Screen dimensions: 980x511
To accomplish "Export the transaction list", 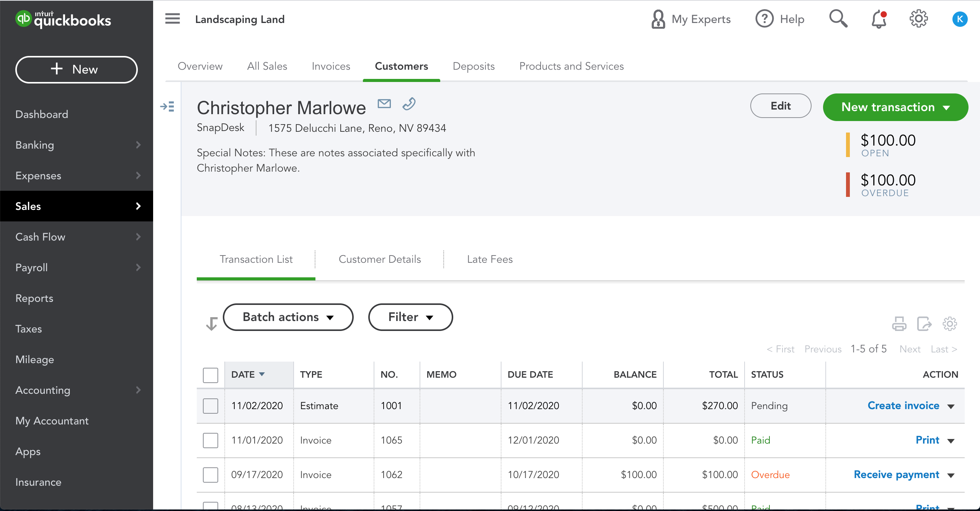I will [x=924, y=324].
